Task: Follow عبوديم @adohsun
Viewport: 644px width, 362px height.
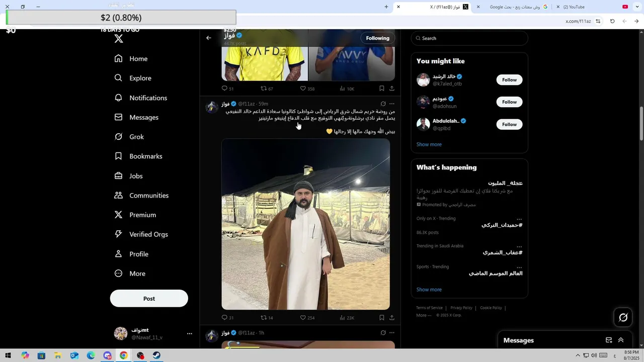Action: pos(509,102)
